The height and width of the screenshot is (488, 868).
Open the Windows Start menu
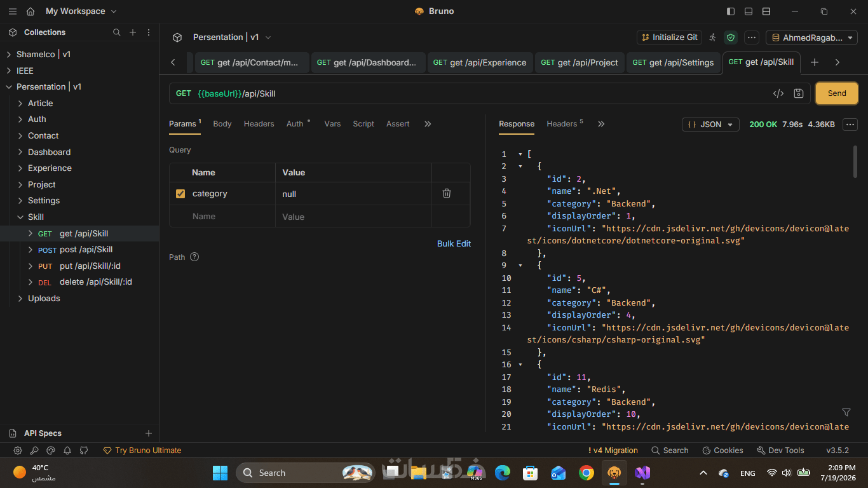[220, 473]
